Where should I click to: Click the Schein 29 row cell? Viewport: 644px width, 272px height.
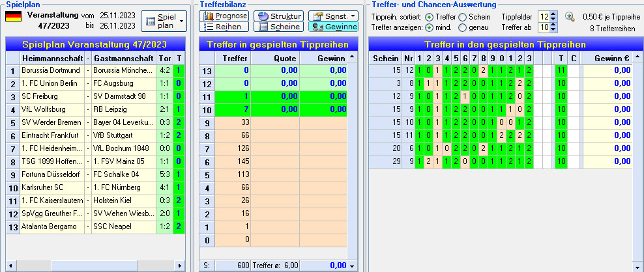[x=385, y=161]
